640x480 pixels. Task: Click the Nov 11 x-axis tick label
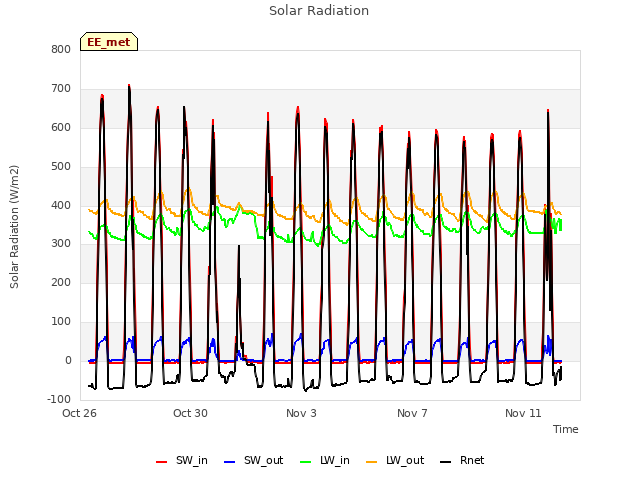[x=523, y=413]
